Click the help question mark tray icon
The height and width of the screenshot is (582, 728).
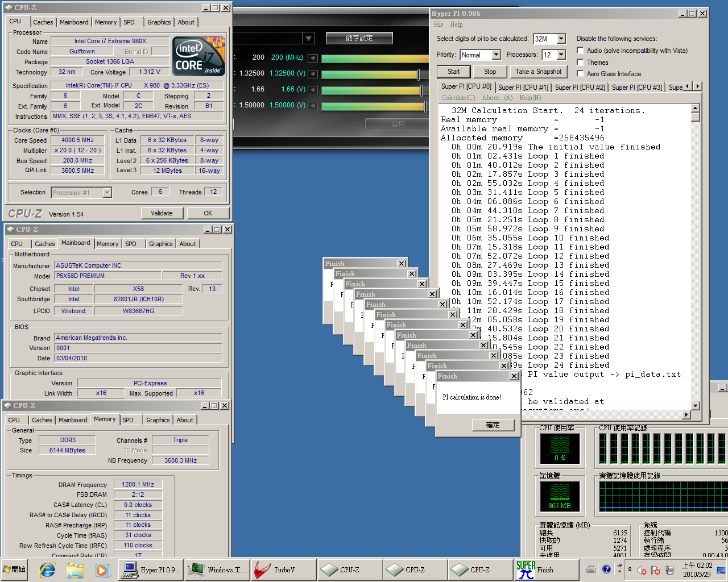(x=606, y=569)
